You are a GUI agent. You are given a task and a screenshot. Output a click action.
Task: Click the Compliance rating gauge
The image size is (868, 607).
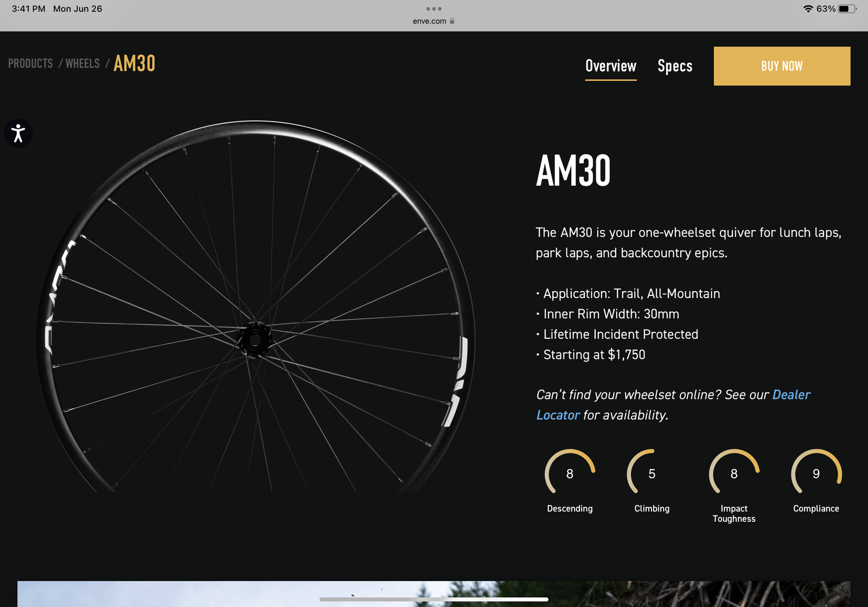point(816,471)
